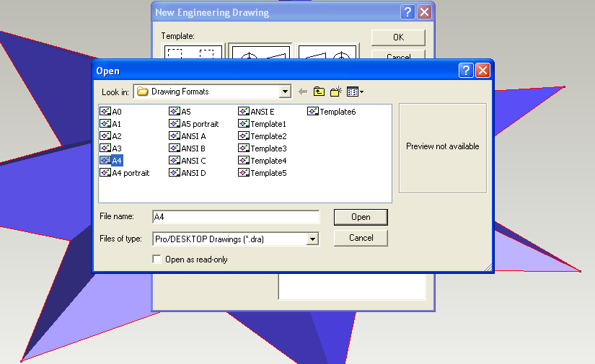Click the "ANSI A" file name

(x=193, y=136)
